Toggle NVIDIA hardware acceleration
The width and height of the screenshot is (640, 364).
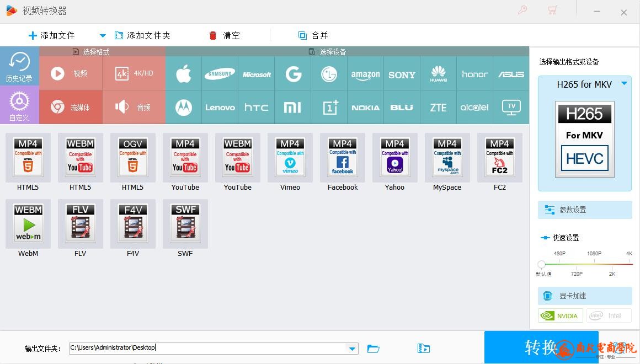pyautogui.click(x=560, y=316)
